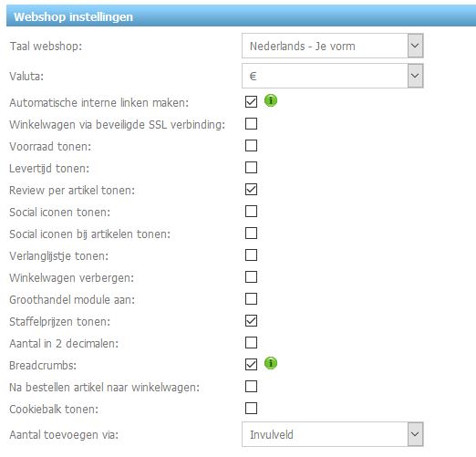Uncheck Staffelprijzen tonen checkbox
This screenshot has width=476, height=457.
coord(251,321)
